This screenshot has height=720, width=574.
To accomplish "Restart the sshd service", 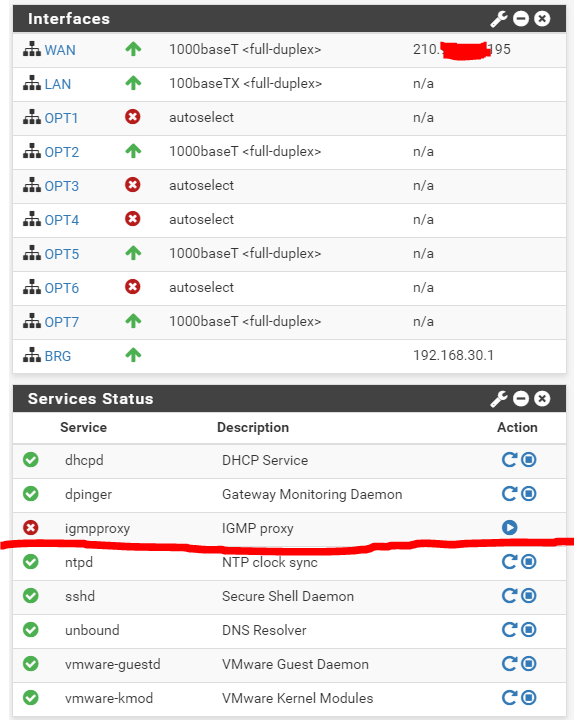I will (x=509, y=596).
